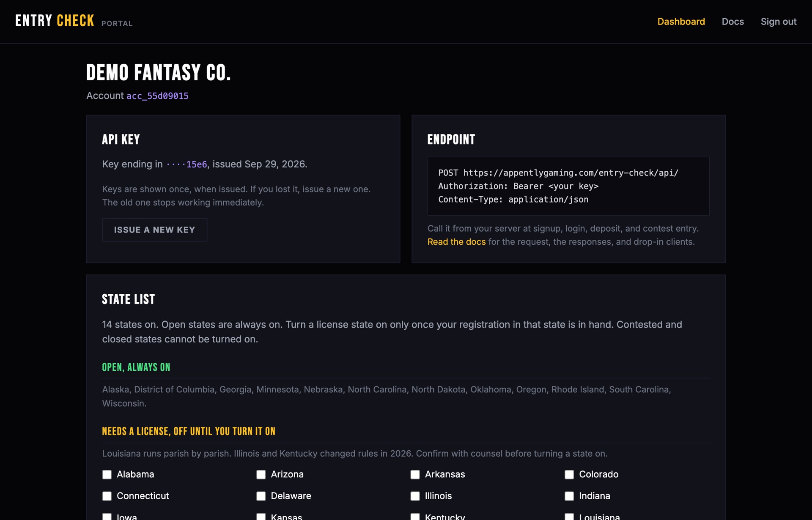Enable the Alabama checkbox
The image size is (812, 520).
pyautogui.click(x=107, y=475)
